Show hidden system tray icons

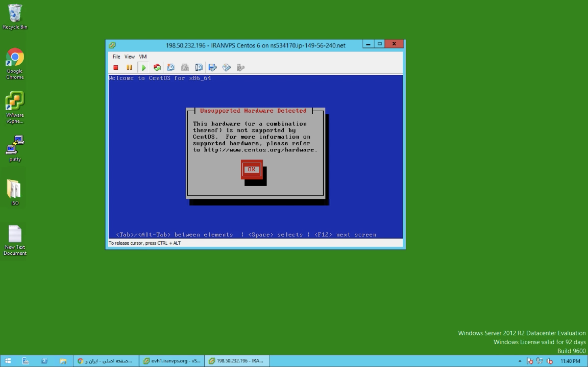pos(520,361)
